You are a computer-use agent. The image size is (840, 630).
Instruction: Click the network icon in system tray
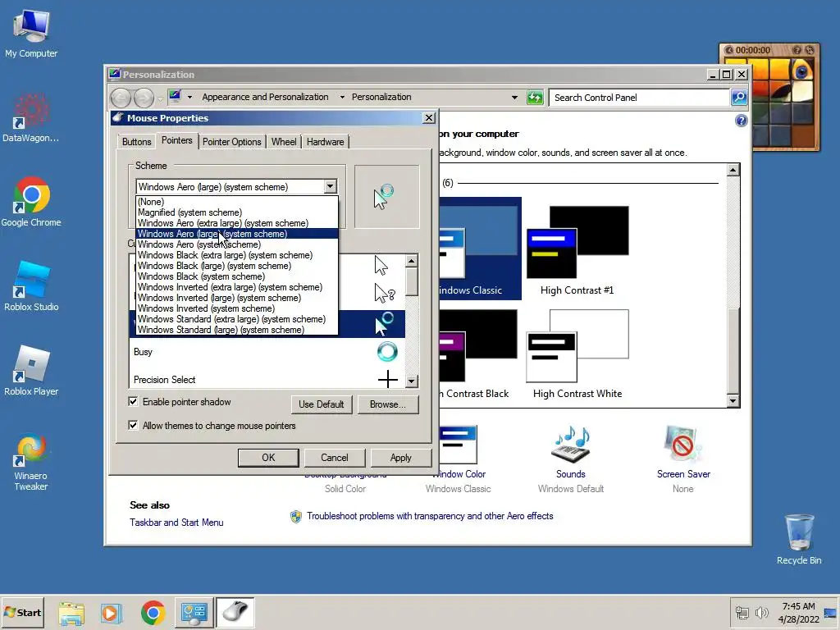pos(742,612)
